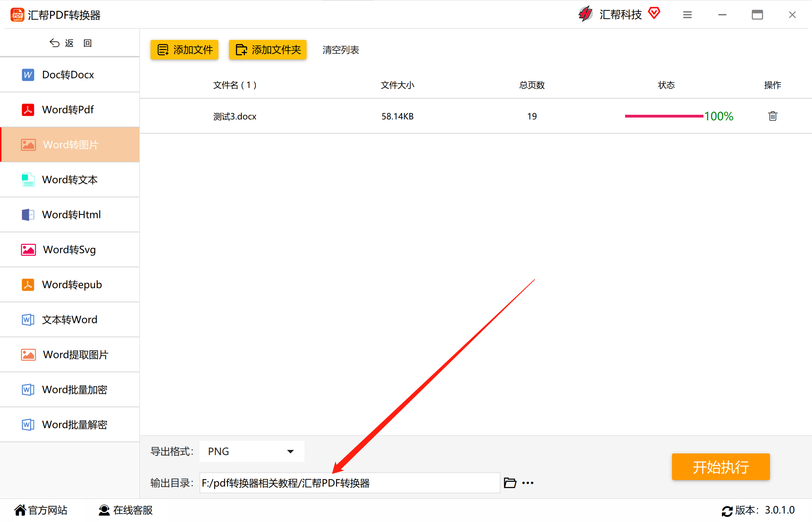Image resolution: width=812 pixels, height=522 pixels.
Task: Select Word转文本 in the sidebar
Action: click(70, 180)
